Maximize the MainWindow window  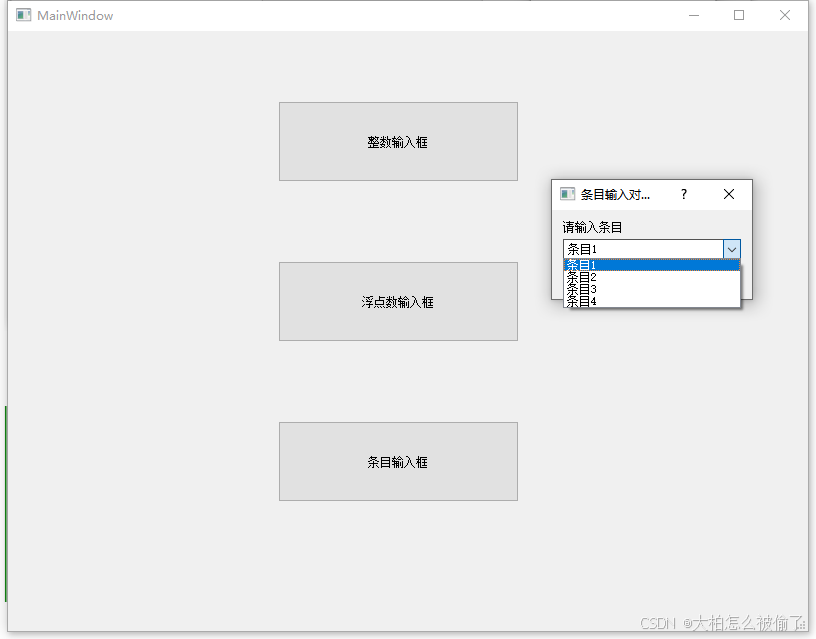click(739, 16)
